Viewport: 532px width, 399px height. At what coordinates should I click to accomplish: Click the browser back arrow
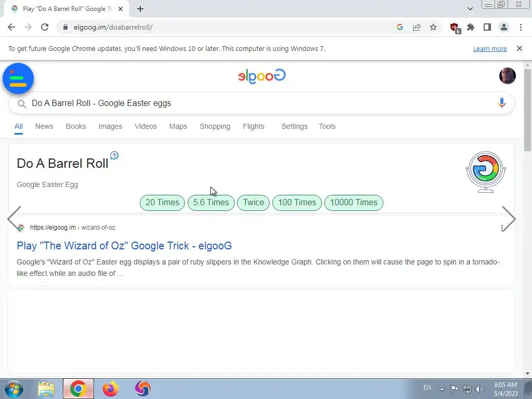coord(11,27)
